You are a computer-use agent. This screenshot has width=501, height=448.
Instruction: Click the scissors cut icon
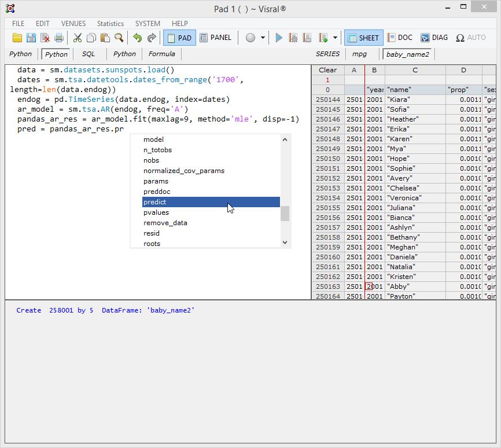[x=78, y=38]
